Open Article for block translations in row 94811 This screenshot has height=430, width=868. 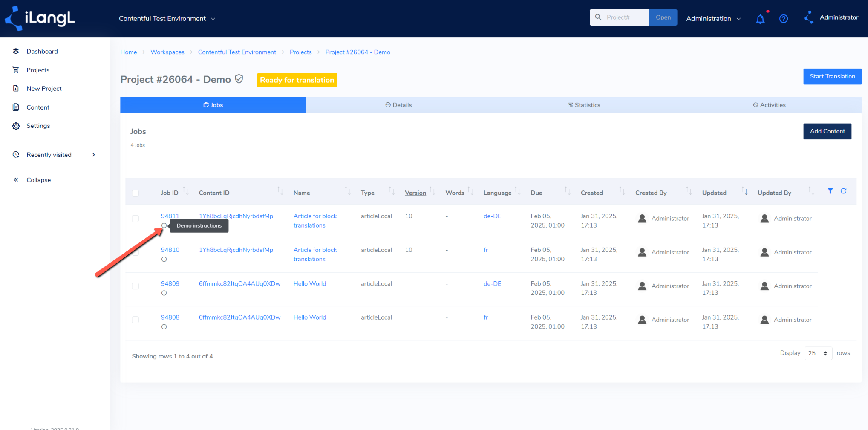[x=315, y=221]
